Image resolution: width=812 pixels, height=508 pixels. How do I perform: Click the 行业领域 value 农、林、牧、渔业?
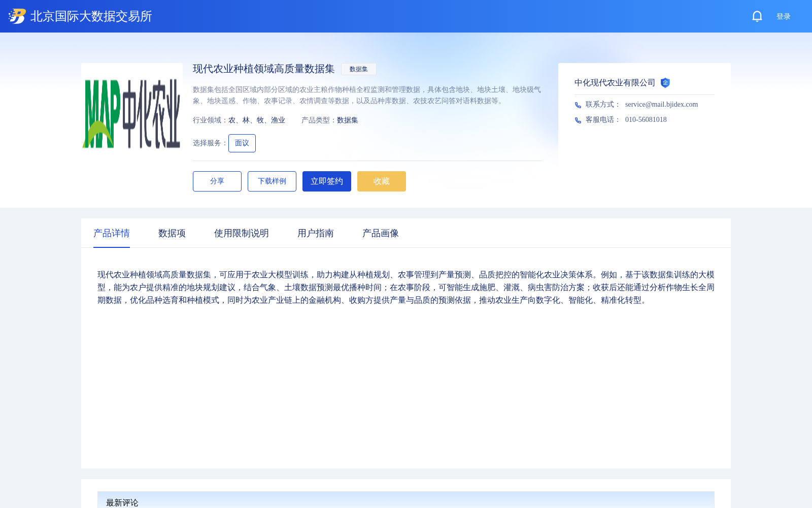click(x=257, y=120)
